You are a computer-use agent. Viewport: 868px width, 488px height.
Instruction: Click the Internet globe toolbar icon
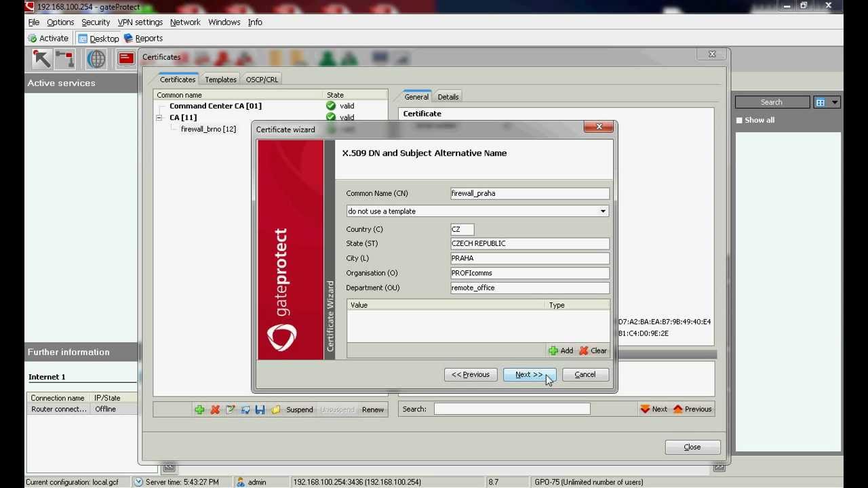tap(96, 59)
